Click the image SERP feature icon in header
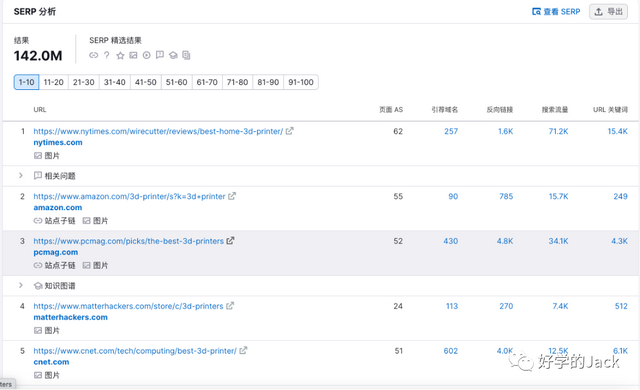This screenshot has height=390, width=640. (133, 55)
